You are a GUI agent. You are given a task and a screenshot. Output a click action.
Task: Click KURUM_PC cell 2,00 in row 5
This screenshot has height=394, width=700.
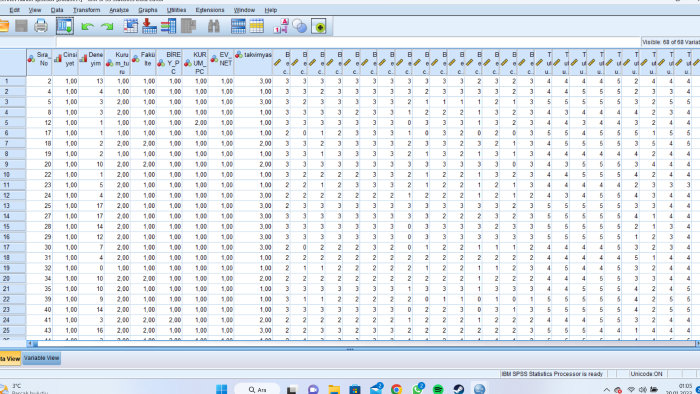point(195,123)
